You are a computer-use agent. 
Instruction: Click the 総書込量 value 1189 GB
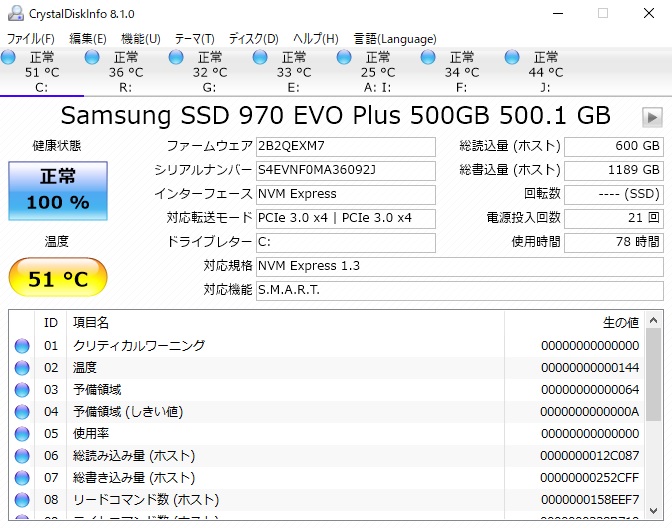point(614,171)
